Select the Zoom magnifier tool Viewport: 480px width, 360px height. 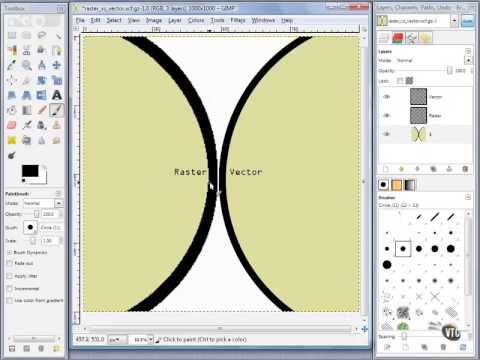point(27,65)
